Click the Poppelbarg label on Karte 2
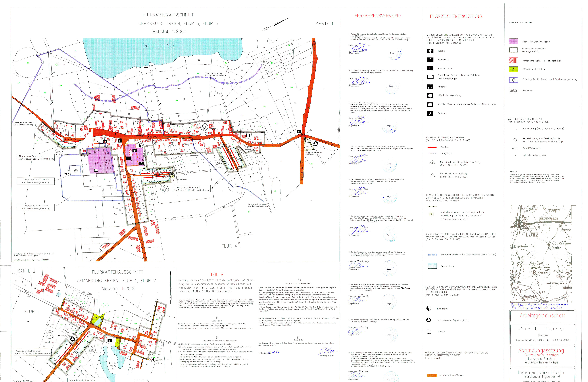588x382 pixels. [49, 342]
